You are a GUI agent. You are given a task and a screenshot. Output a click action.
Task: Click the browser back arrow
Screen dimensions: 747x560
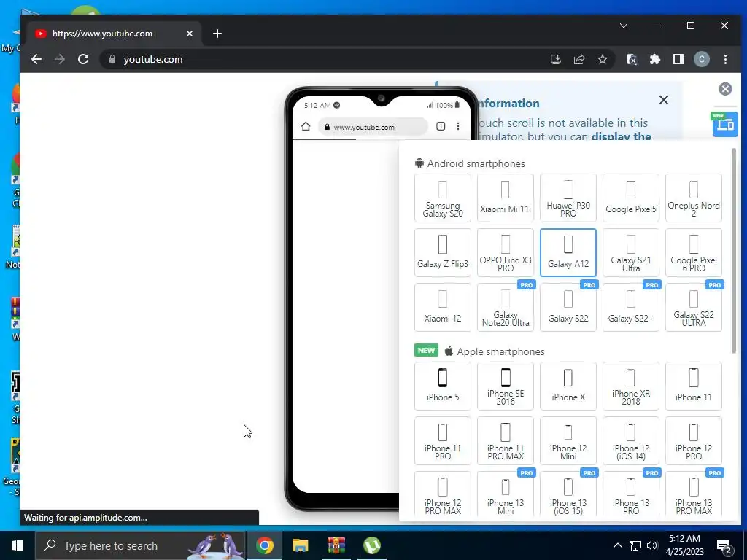tap(36, 59)
